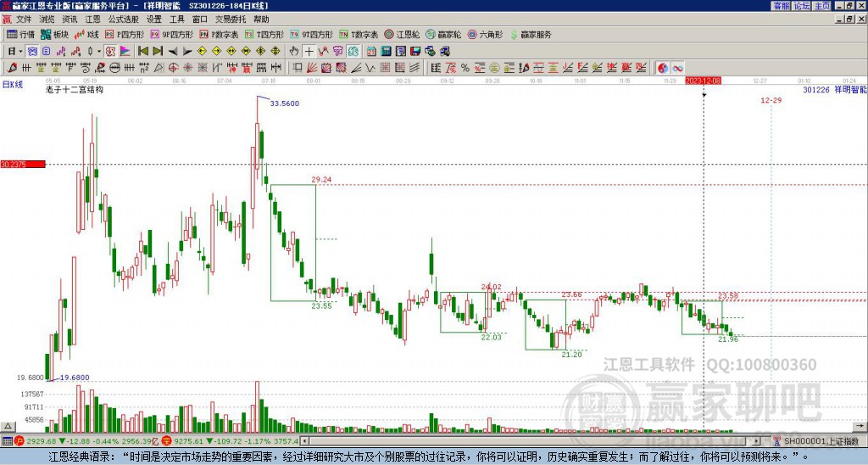The height and width of the screenshot is (465, 868).
Task: Open the 9T四方形 tool
Action: (x=311, y=34)
